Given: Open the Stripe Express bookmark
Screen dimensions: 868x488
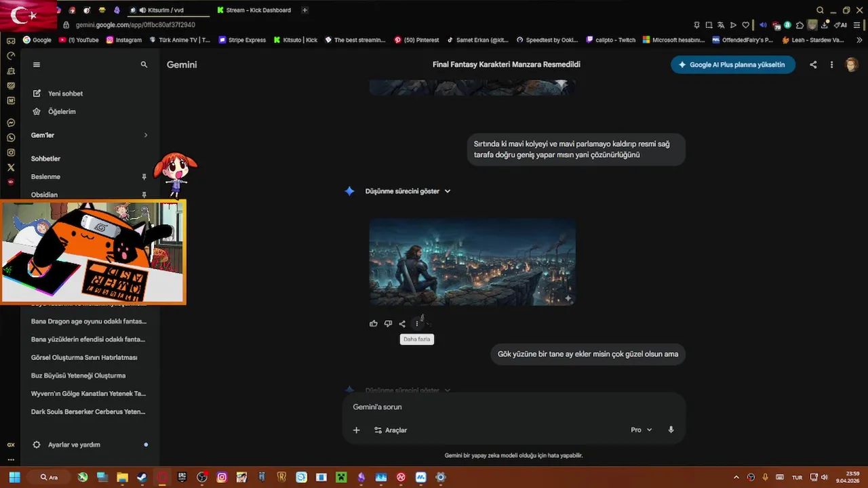Looking at the screenshot, I should pos(242,40).
